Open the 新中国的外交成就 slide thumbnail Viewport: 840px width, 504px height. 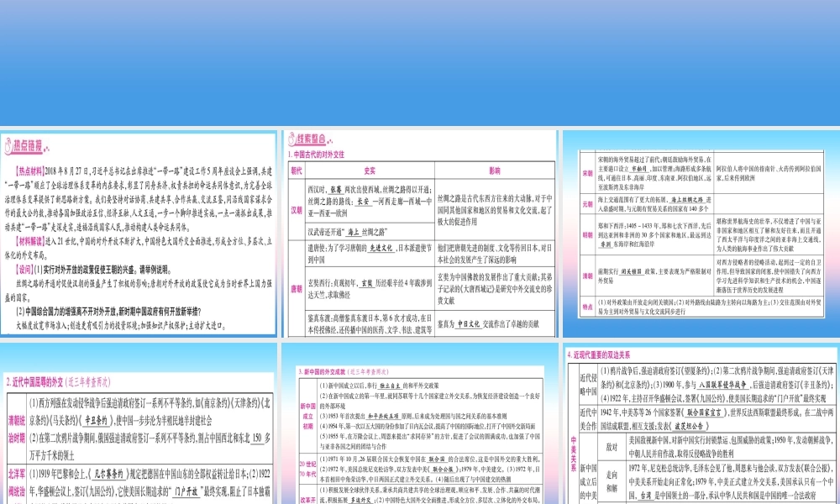(420, 423)
